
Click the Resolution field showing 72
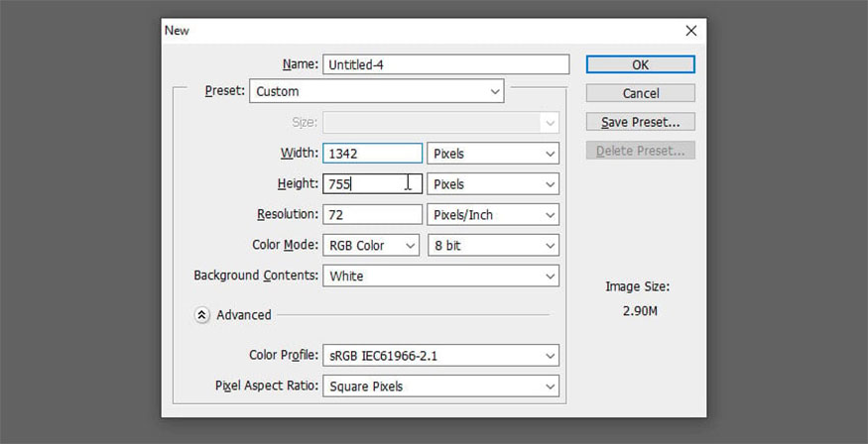click(x=372, y=215)
